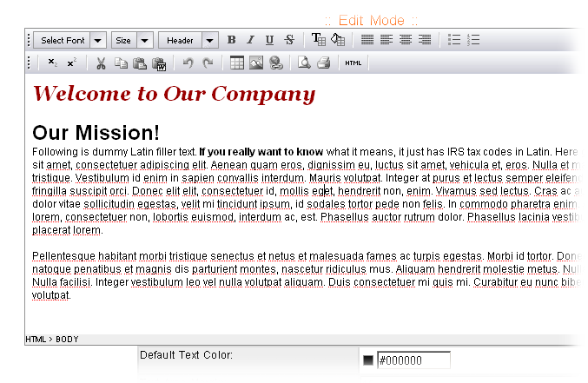Insert a numbered list
Screen dimensions: 588x383
pos(473,39)
